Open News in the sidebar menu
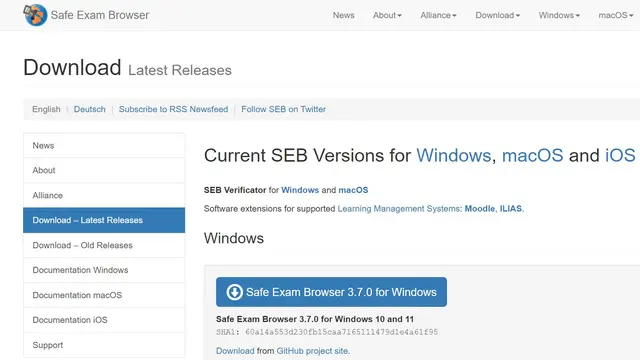The width and height of the screenshot is (640, 360). pos(104,145)
